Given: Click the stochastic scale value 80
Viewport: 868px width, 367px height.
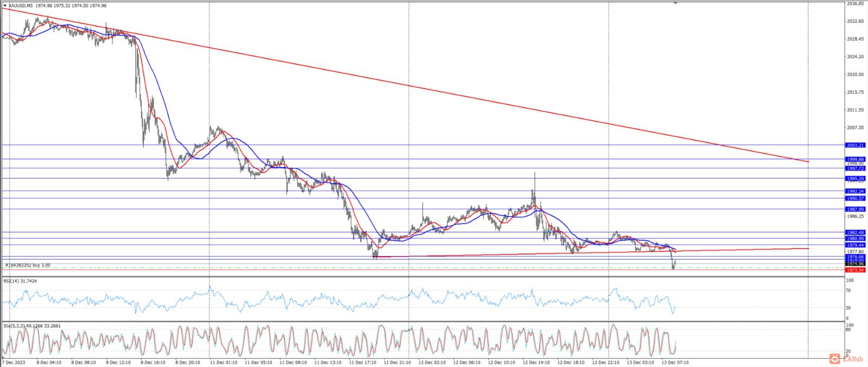Looking at the screenshot, I should tap(849, 329).
